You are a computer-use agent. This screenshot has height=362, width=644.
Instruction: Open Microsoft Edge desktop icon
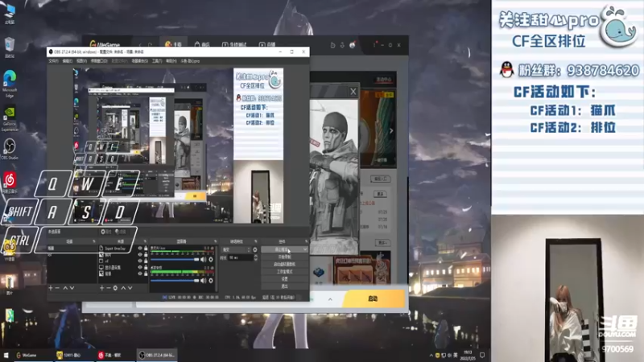[x=10, y=84]
